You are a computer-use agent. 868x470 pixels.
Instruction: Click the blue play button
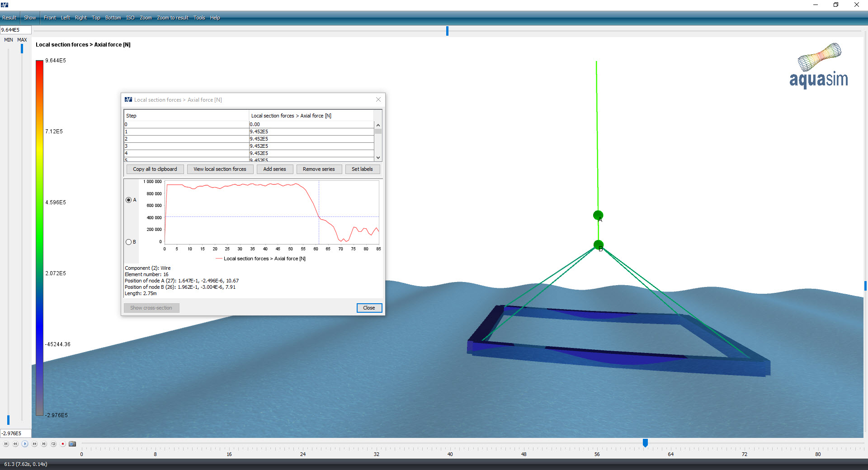(25, 444)
